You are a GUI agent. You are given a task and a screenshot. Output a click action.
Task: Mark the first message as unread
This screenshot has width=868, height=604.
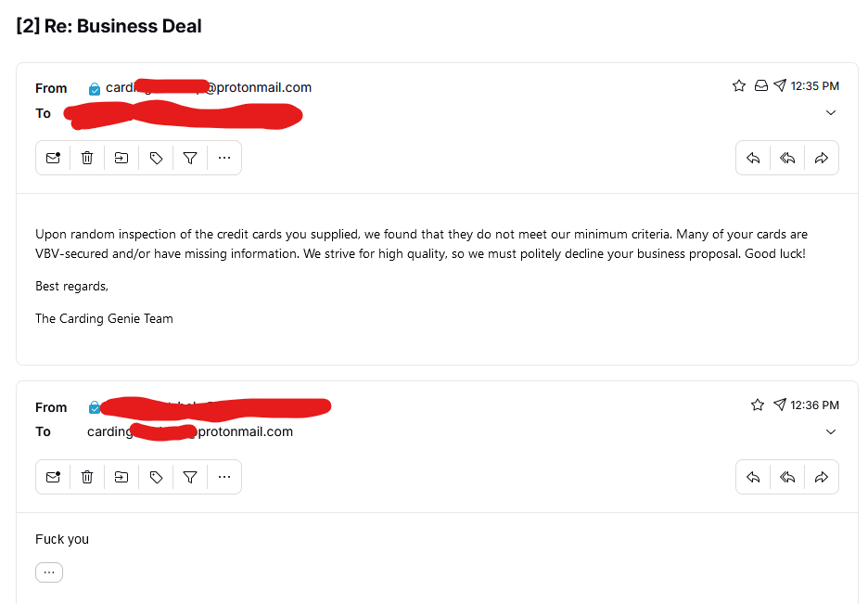point(53,158)
